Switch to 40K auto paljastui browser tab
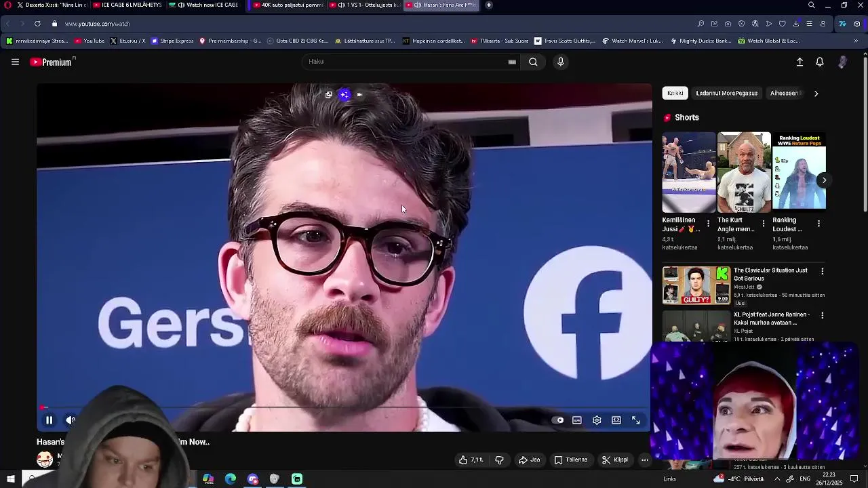Image resolution: width=868 pixels, height=488 pixels. [x=290, y=5]
